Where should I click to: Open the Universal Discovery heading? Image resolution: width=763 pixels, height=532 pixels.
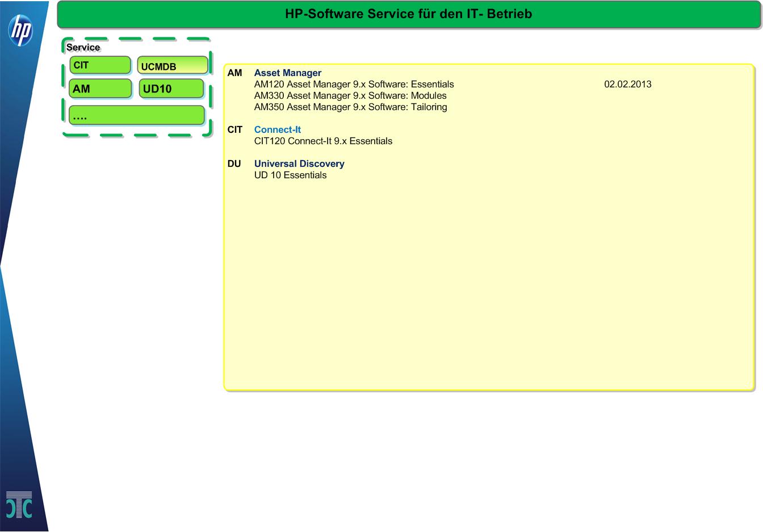[x=299, y=164]
